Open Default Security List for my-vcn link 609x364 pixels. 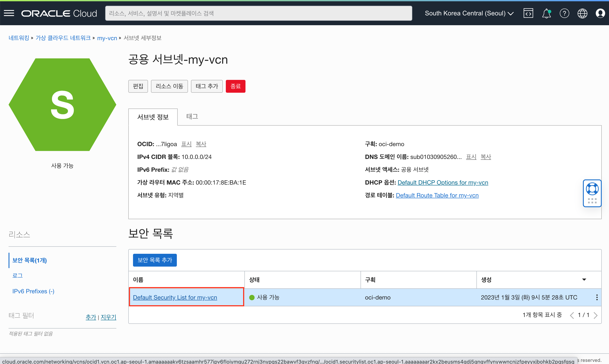pos(175,297)
